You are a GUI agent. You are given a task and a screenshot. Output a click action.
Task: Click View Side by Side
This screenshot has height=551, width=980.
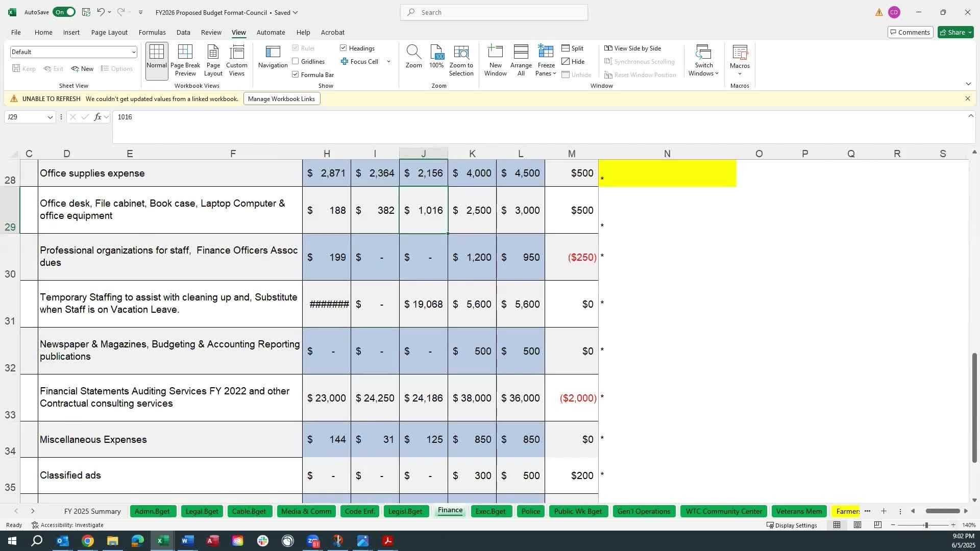pyautogui.click(x=632, y=48)
